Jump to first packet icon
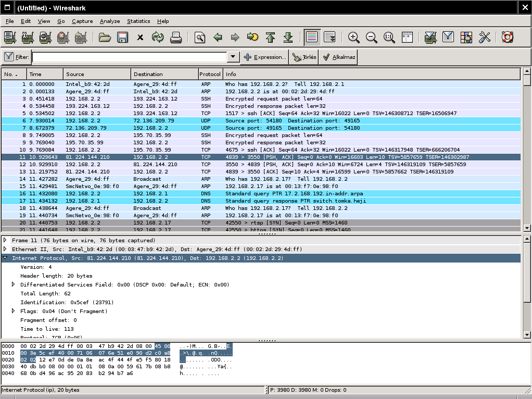This screenshot has width=532, height=399. pos(270,38)
